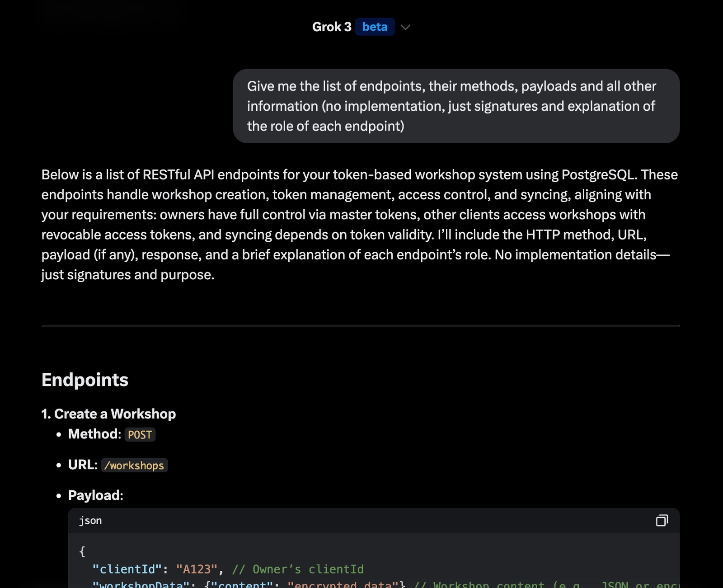Click the "clientId" key in code
Image resolution: width=723 pixels, height=588 pixels.
(127, 569)
